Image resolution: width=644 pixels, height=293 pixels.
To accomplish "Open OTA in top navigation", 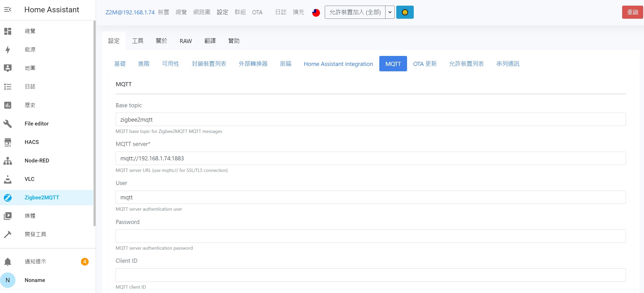I will coord(257,12).
